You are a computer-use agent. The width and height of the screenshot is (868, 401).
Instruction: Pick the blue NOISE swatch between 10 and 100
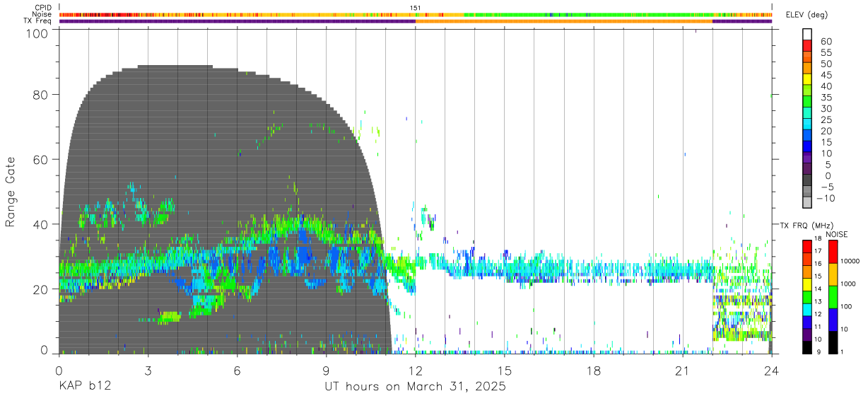click(x=832, y=319)
